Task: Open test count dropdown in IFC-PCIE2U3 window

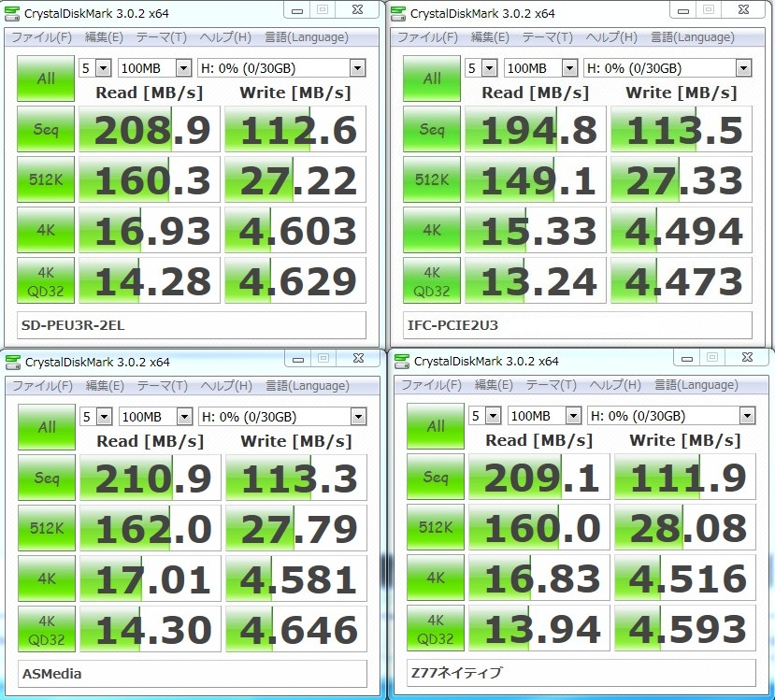Action: pyautogui.click(x=481, y=68)
